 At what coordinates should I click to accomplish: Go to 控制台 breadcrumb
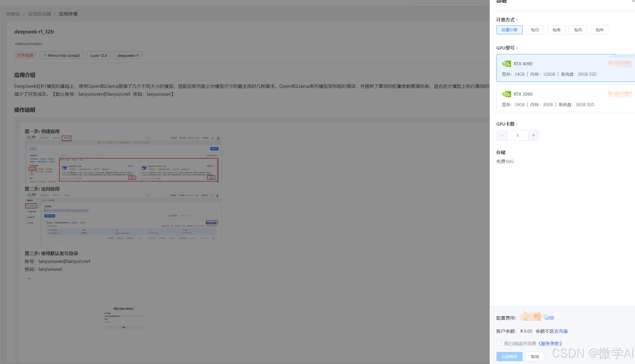[13, 14]
